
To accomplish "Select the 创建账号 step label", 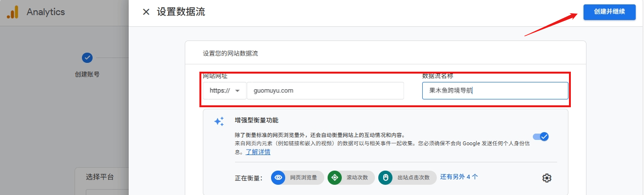I will (87, 75).
